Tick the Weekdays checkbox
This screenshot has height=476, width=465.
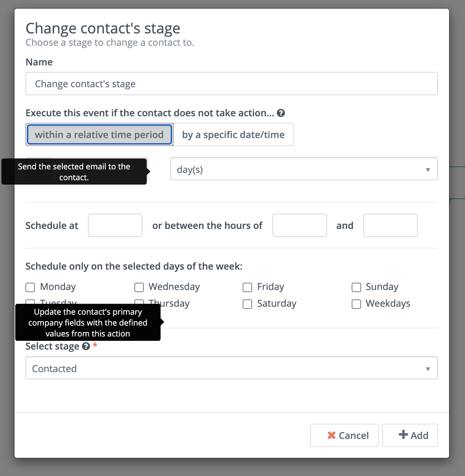click(x=356, y=304)
